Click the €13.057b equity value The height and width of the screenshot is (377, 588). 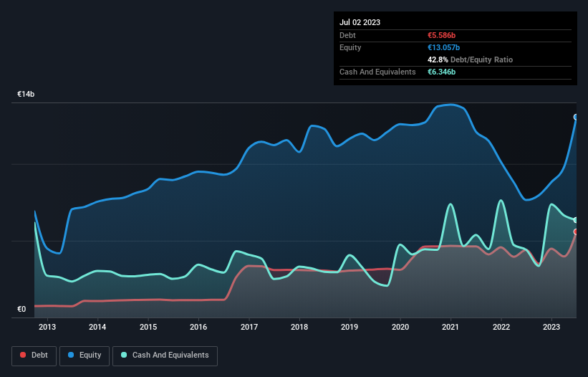click(x=443, y=47)
